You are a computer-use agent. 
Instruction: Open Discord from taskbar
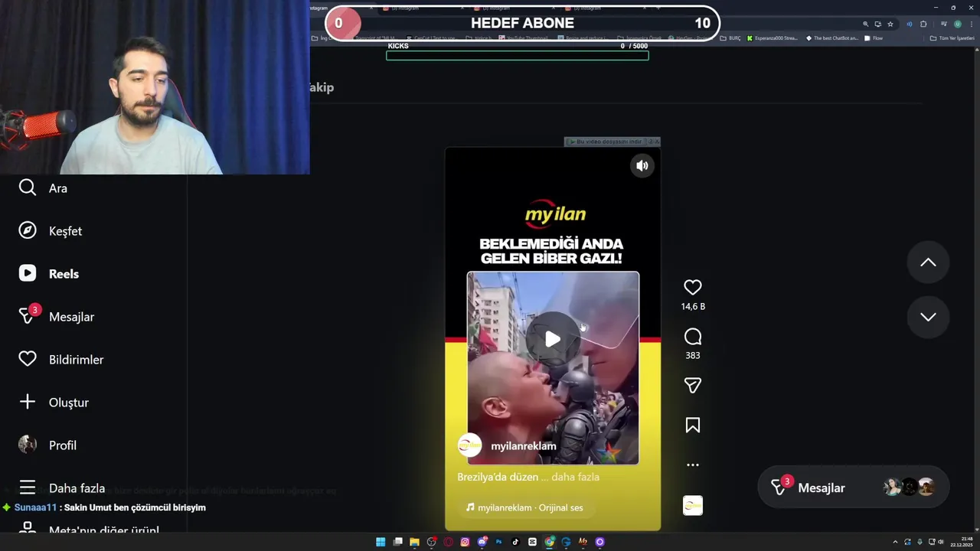[482, 542]
